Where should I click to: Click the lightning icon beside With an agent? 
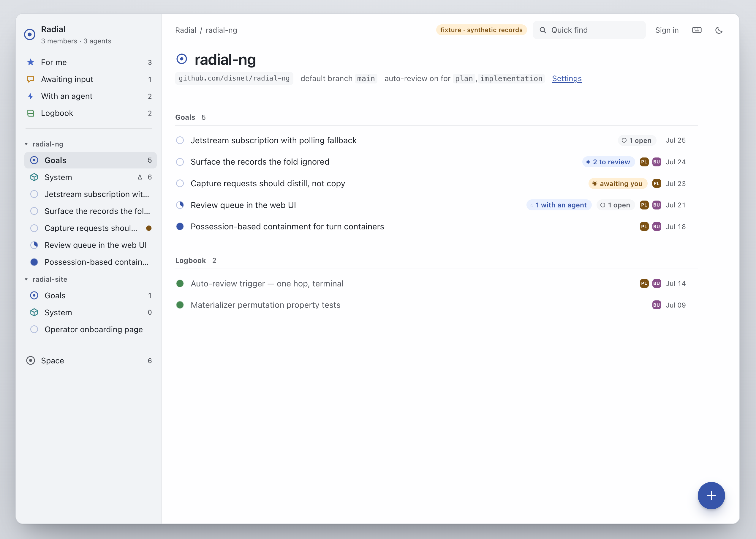(x=31, y=96)
